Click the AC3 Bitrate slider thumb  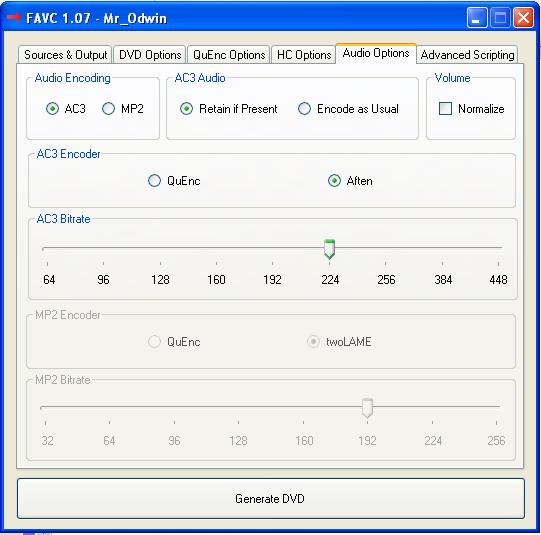[329, 249]
